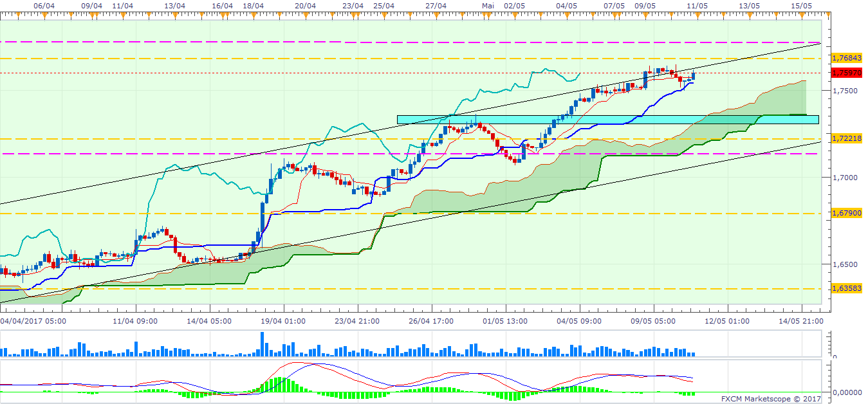Click the 1,72218 price level label
The height and width of the screenshot is (404, 868).
tap(845, 138)
